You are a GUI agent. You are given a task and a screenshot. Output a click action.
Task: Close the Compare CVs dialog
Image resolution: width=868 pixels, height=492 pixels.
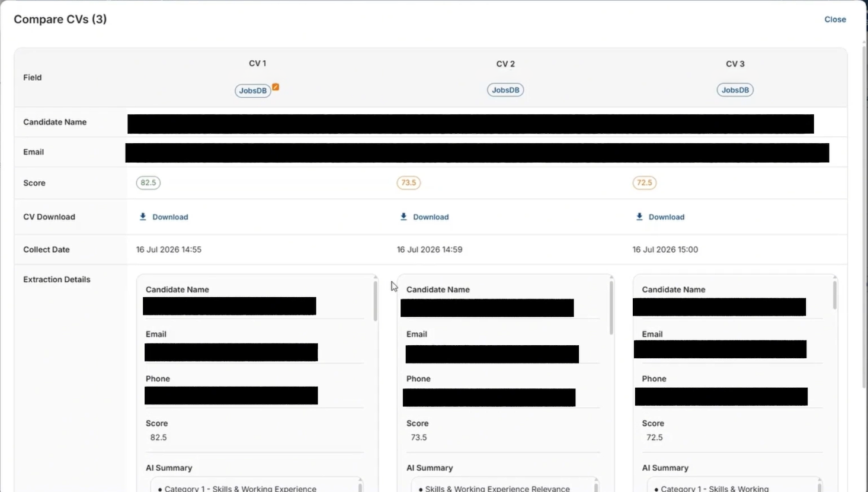835,20
